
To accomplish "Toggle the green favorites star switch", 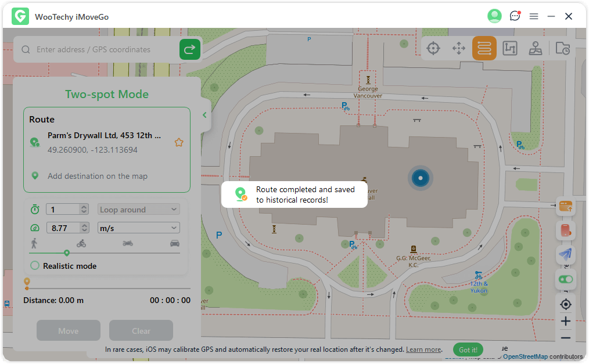I will (x=565, y=279).
